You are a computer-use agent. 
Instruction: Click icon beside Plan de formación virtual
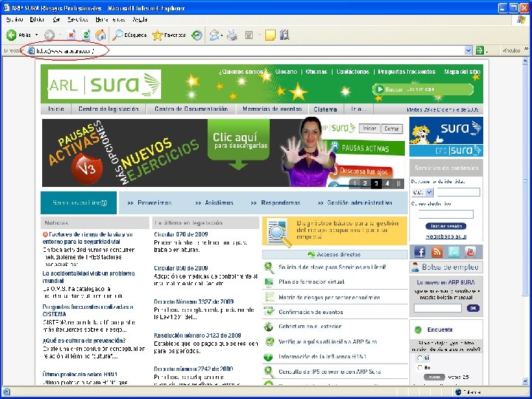tap(269, 282)
